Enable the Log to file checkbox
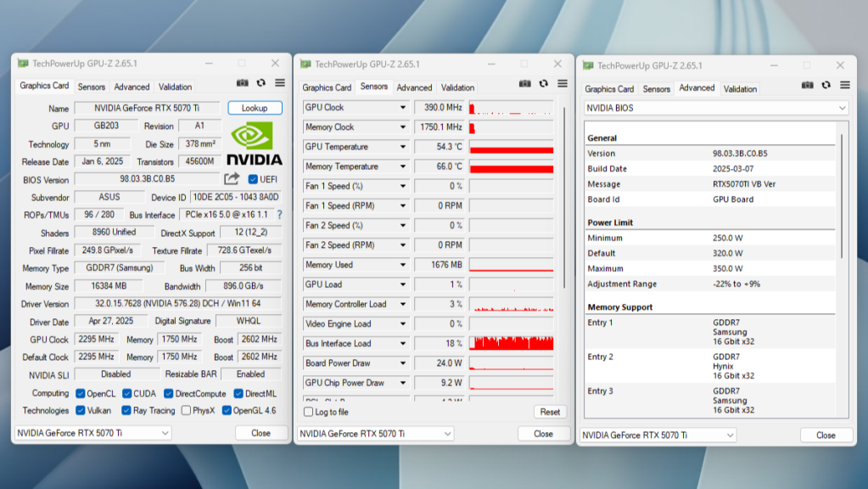This screenshot has width=868, height=489. pos(308,412)
